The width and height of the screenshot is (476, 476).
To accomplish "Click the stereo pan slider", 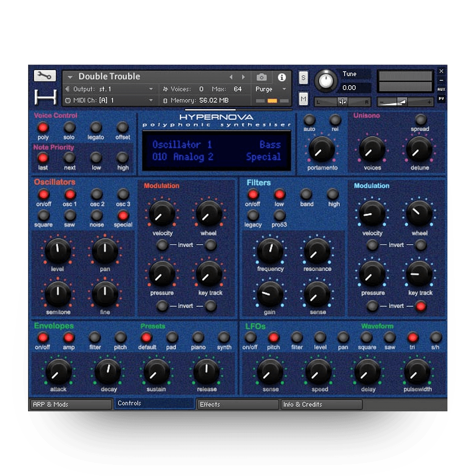I will point(342,102).
